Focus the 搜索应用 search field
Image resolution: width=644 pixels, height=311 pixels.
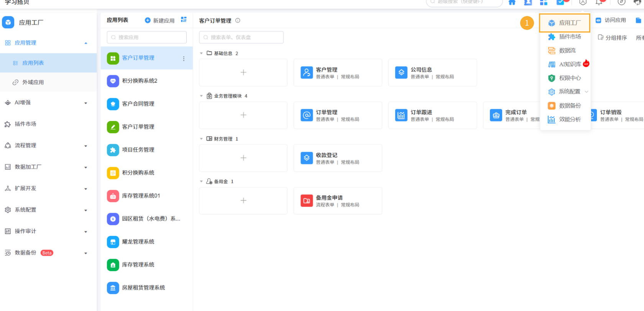(x=146, y=37)
